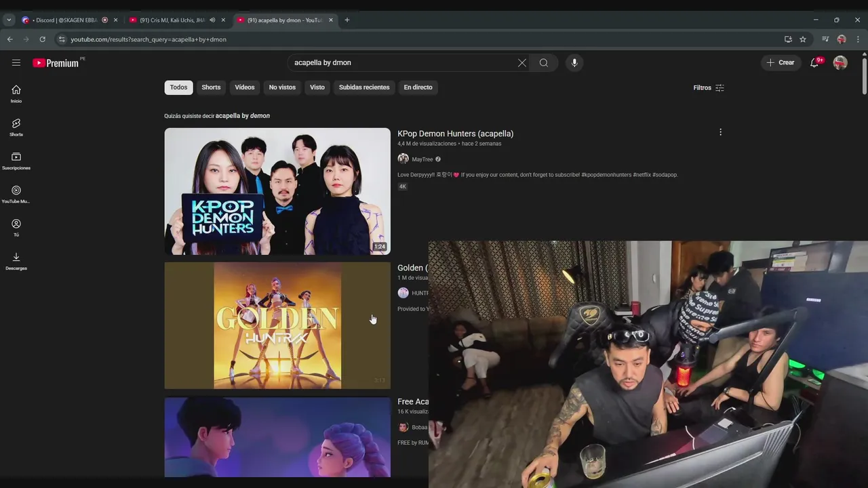The image size is (868, 488).
Task: Mute the Cris MJ tab audio icon
Action: click(x=212, y=20)
